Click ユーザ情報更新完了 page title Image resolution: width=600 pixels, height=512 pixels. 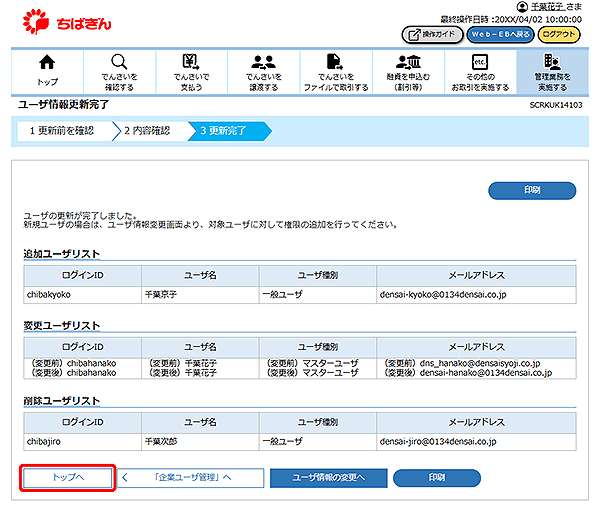[64, 104]
